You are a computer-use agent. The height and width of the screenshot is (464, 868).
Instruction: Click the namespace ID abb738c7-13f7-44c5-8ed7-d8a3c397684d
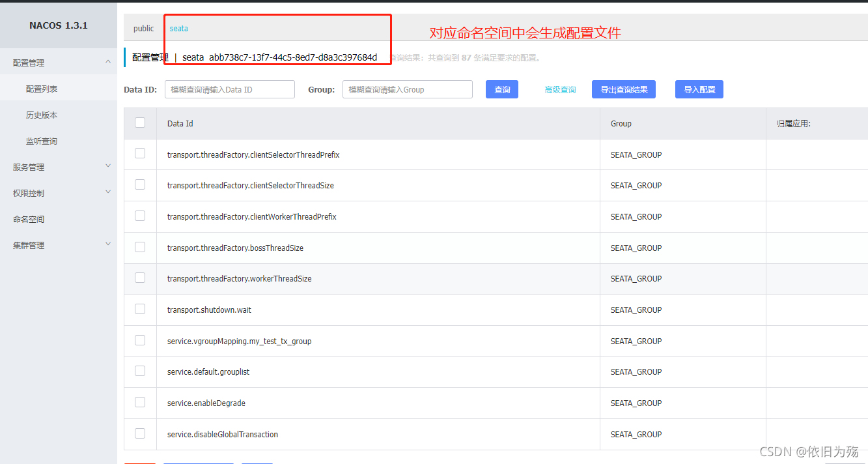(293, 57)
